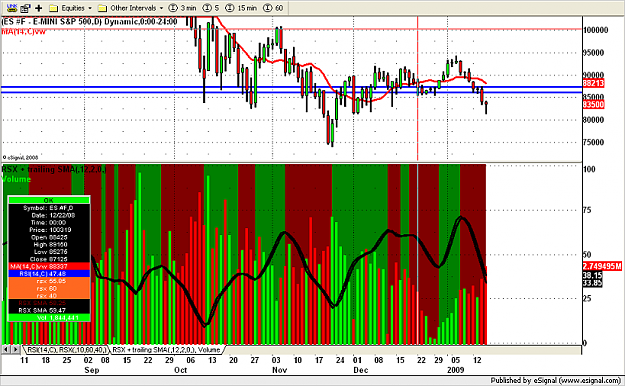
Task: Click the Other Intervals dropdown arrow
Action: [x=161, y=8]
